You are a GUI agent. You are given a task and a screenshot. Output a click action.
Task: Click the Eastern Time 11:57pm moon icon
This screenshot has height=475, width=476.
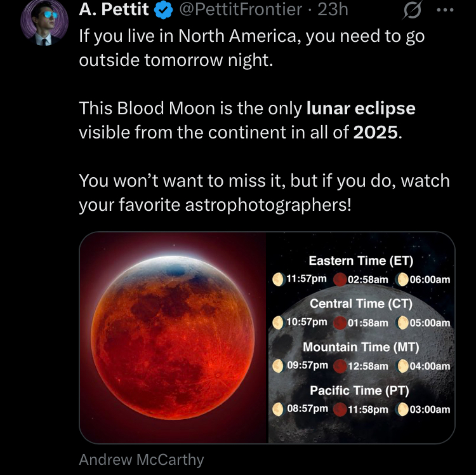(277, 279)
